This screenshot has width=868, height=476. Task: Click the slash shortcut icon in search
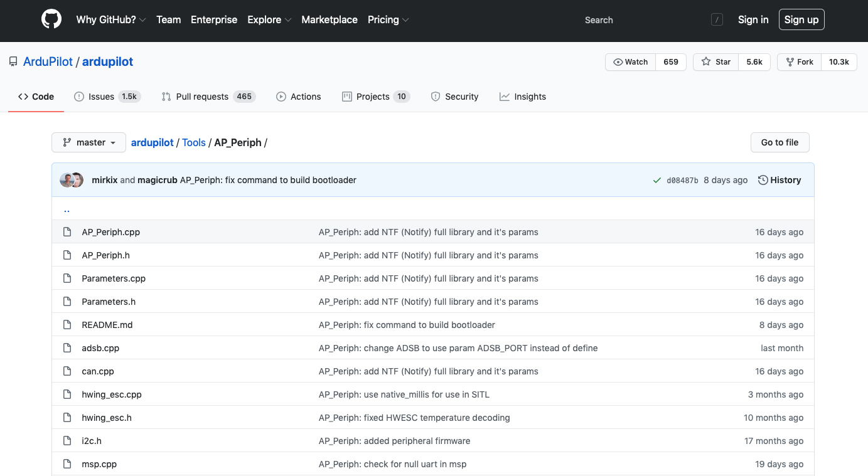717,20
